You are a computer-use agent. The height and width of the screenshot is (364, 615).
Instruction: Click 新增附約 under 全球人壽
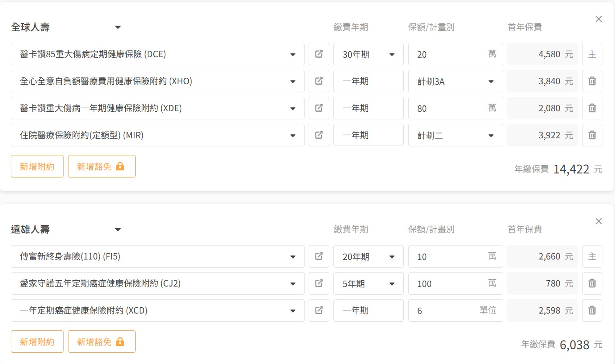point(37,167)
